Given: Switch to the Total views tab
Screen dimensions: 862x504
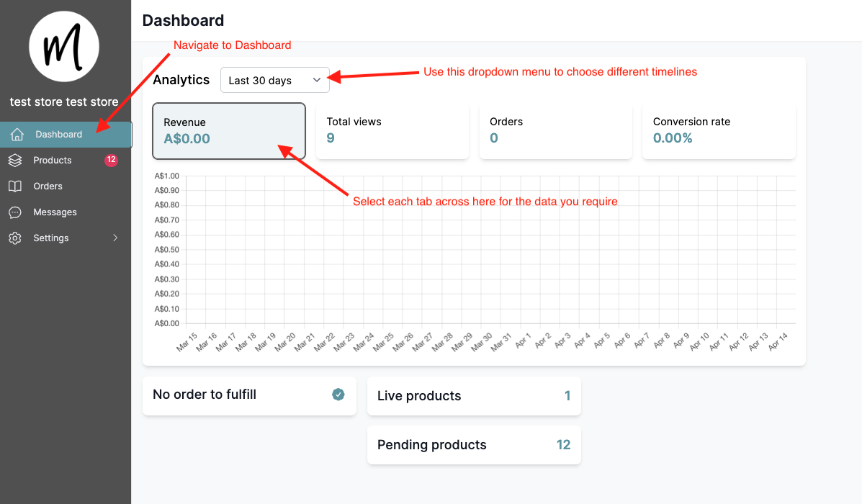Looking at the screenshot, I should (392, 131).
